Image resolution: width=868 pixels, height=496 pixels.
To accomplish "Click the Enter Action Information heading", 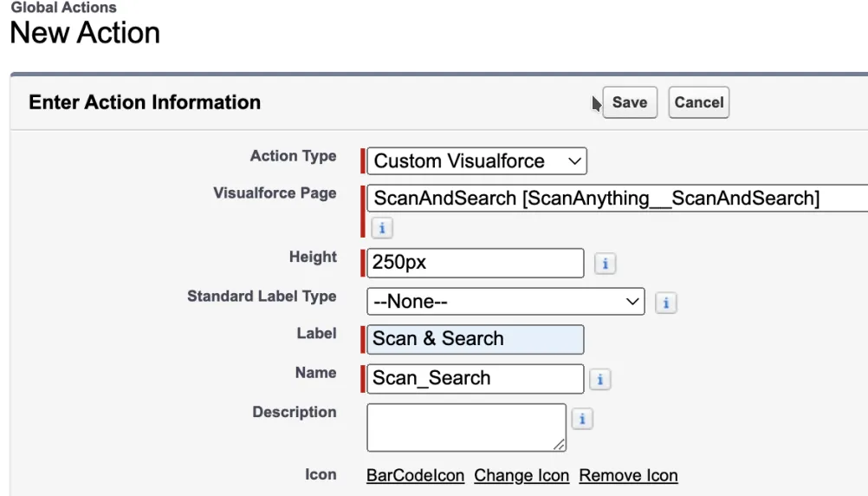I will coord(145,102).
